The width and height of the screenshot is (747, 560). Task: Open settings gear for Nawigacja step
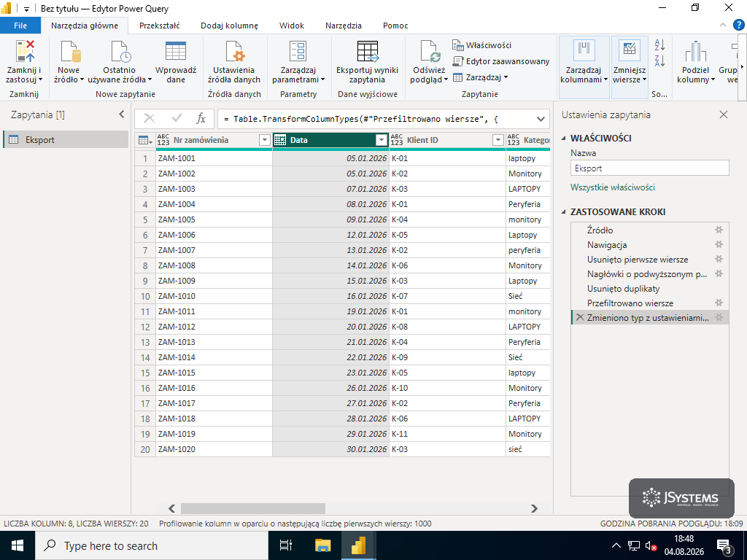(x=719, y=245)
